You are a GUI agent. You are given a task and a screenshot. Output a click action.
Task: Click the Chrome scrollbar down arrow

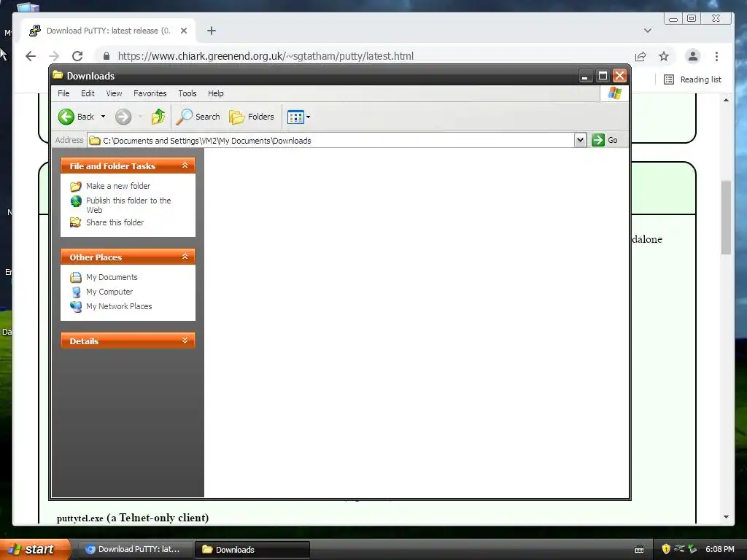tap(726, 517)
